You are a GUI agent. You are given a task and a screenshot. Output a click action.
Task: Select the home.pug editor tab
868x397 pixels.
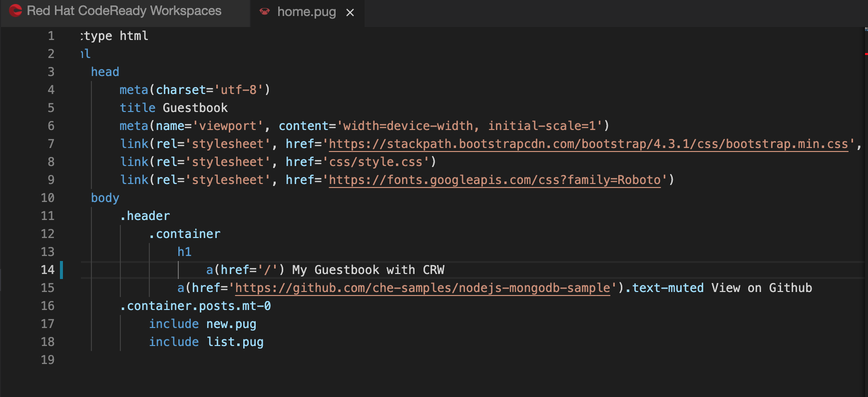click(307, 12)
